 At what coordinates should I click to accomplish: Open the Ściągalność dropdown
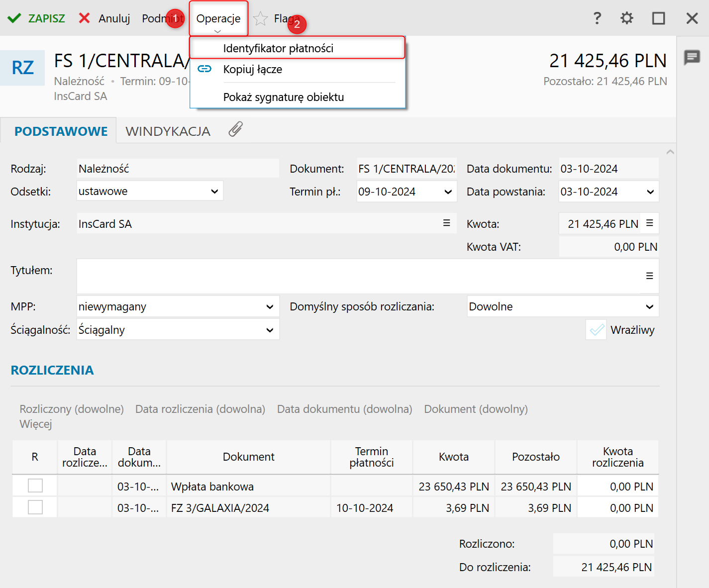(x=269, y=330)
